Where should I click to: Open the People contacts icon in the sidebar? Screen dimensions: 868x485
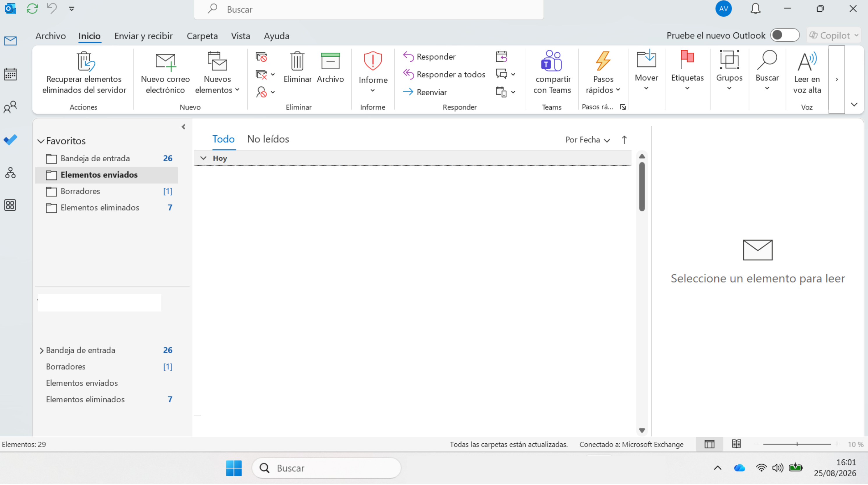(10, 107)
